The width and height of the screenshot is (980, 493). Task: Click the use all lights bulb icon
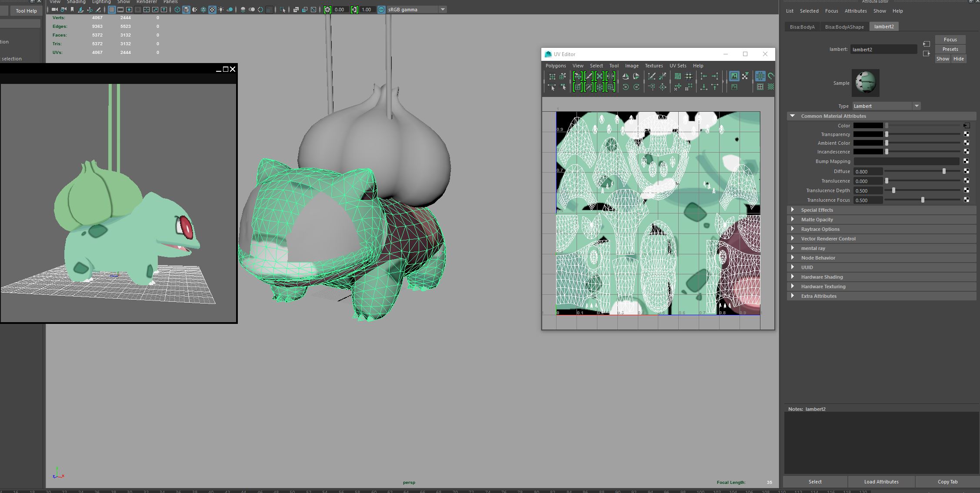(x=221, y=10)
